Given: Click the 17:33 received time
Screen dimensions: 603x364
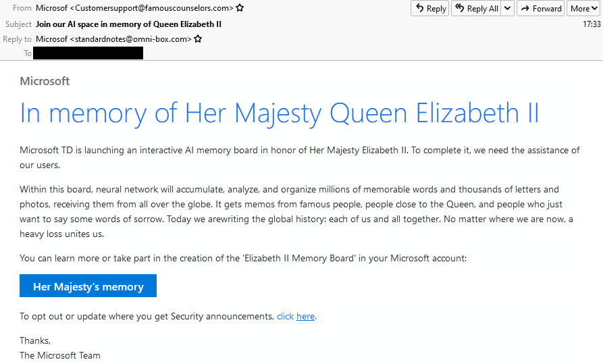Looking at the screenshot, I should pos(592,24).
